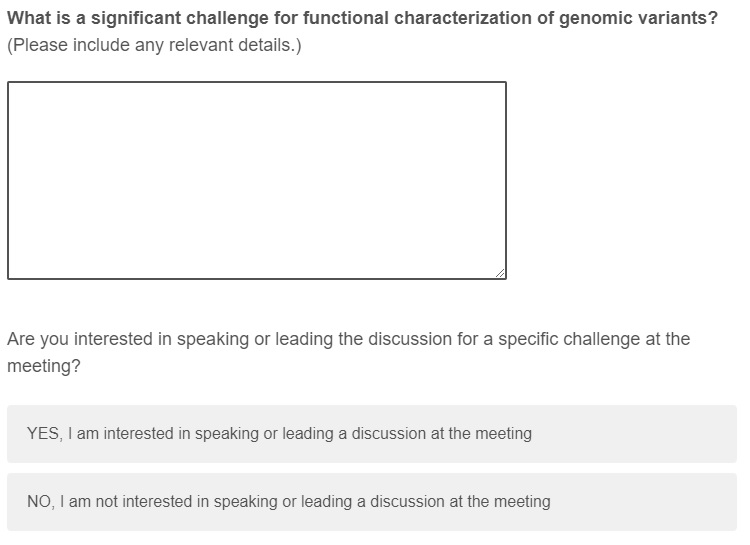Click the 'Please include any relevant details' note
The image size is (750, 545).
pyautogui.click(x=154, y=46)
